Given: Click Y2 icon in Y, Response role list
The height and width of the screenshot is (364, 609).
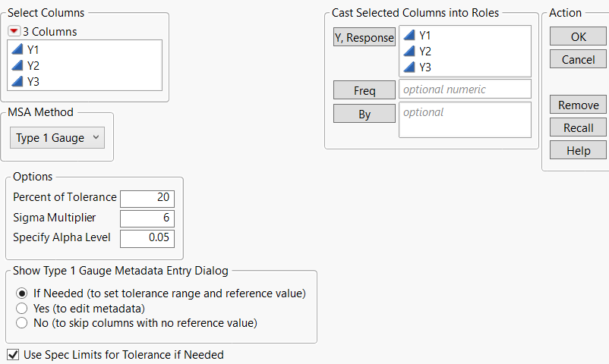Looking at the screenshot, I should [x=409, y=51].
